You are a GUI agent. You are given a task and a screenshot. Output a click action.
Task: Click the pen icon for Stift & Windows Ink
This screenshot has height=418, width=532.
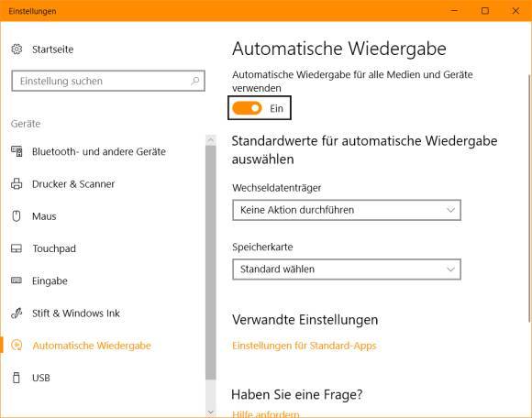17,313
